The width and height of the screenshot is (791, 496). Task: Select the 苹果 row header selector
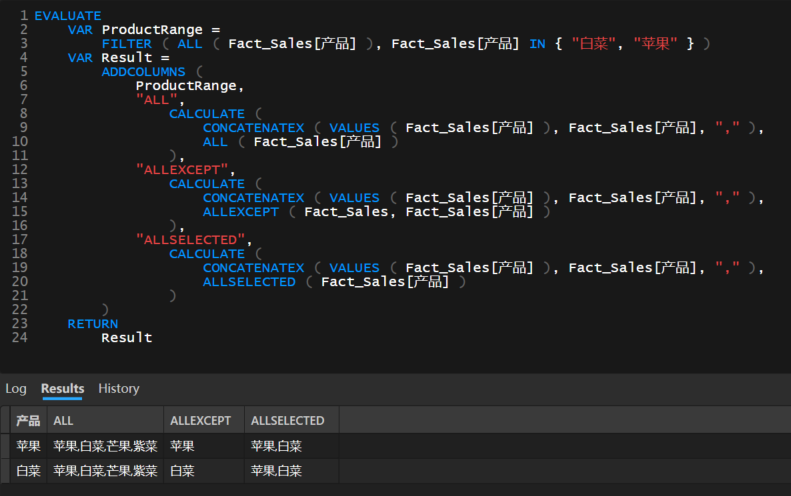[x=5, y=446]
